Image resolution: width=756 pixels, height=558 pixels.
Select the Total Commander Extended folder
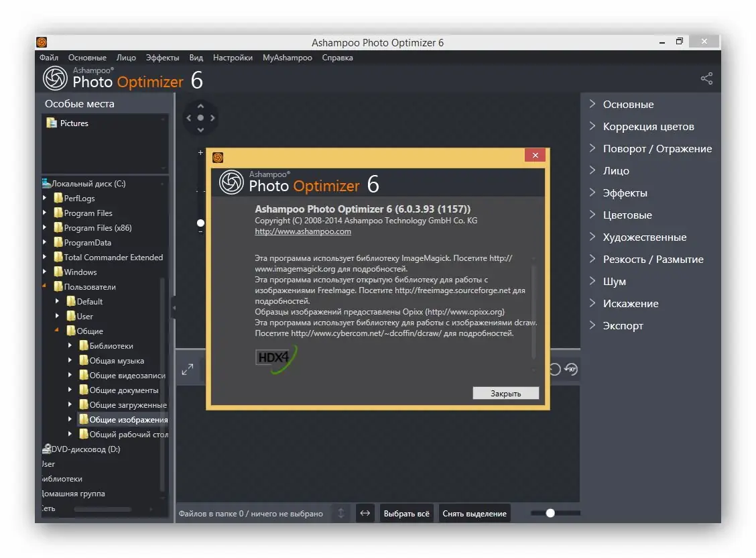click(x=109, y=257)
